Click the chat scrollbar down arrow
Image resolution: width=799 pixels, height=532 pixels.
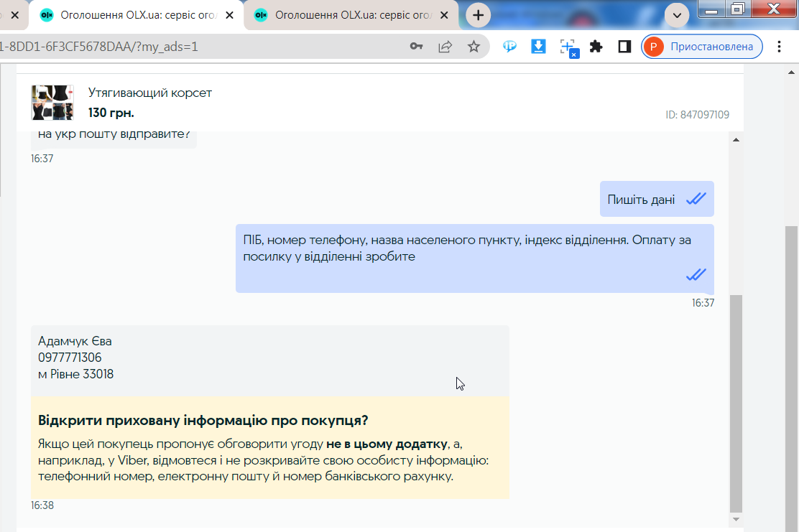tap(736, 519)
